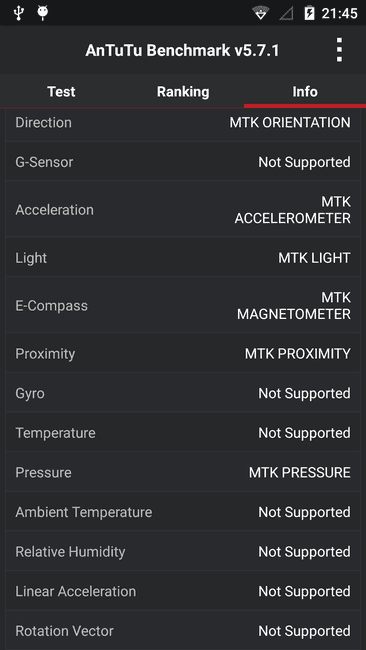
Task: Open the three-dot overflow menu
Action: [x=339, y=50]
